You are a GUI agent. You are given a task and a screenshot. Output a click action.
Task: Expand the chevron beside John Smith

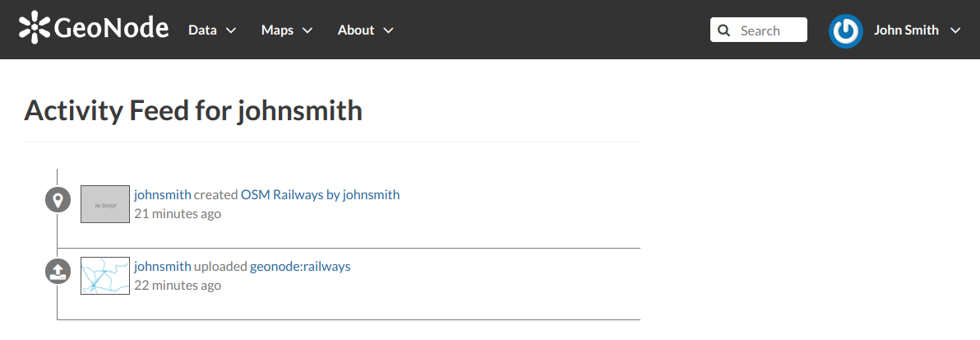tap(955, 30)
